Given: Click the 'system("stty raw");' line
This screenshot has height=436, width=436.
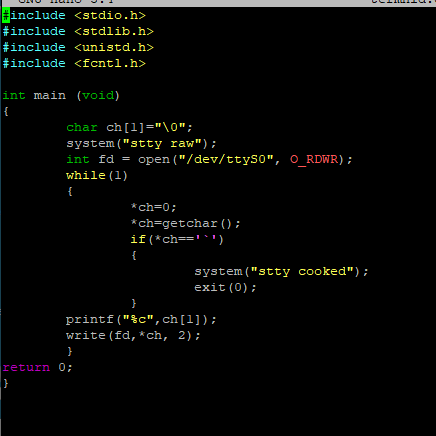Looking at the screenshot, I should point(141,144).
